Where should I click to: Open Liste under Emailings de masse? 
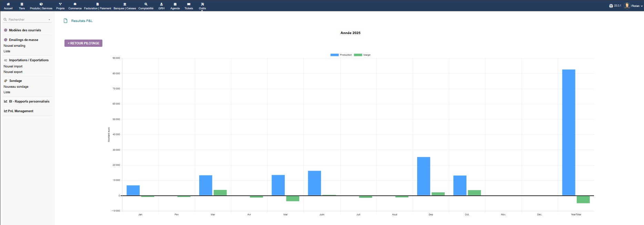pyautogui.click(x=7, y=51)
